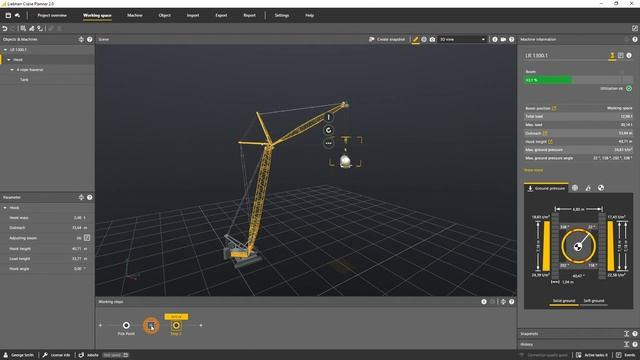Click edit icon next to Outreach
The height and width of the screenshot is (360, 640).
[x=545, y=133]
